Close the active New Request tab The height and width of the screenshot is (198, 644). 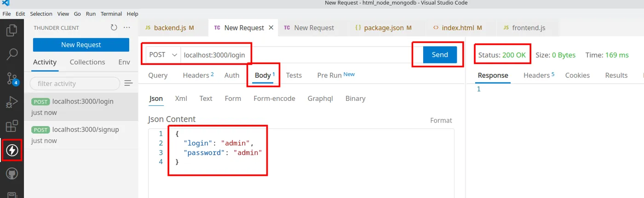pos(271,28)
